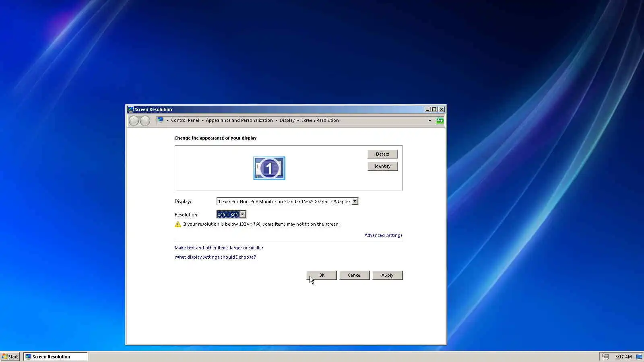Click the Apply button
The width and height of the screenshot is (644, 362).
point(388,275)
